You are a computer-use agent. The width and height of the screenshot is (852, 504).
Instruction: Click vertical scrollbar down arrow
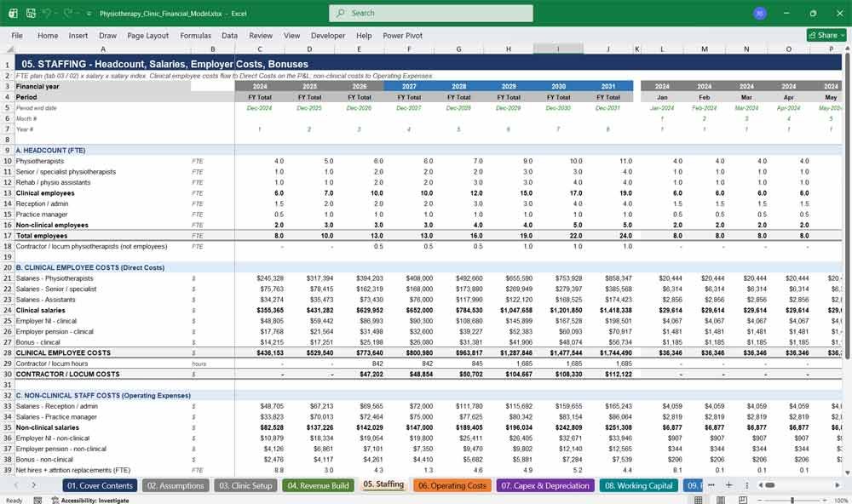tap(847, 473)
